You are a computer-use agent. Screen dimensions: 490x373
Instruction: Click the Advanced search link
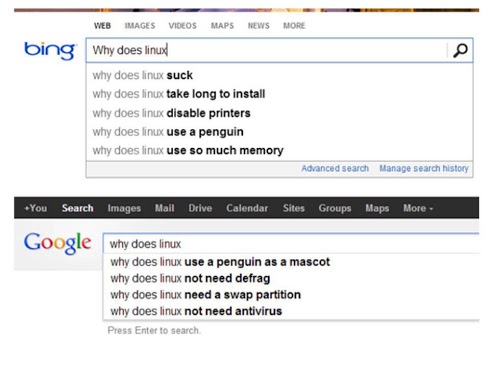coord(335,168)
